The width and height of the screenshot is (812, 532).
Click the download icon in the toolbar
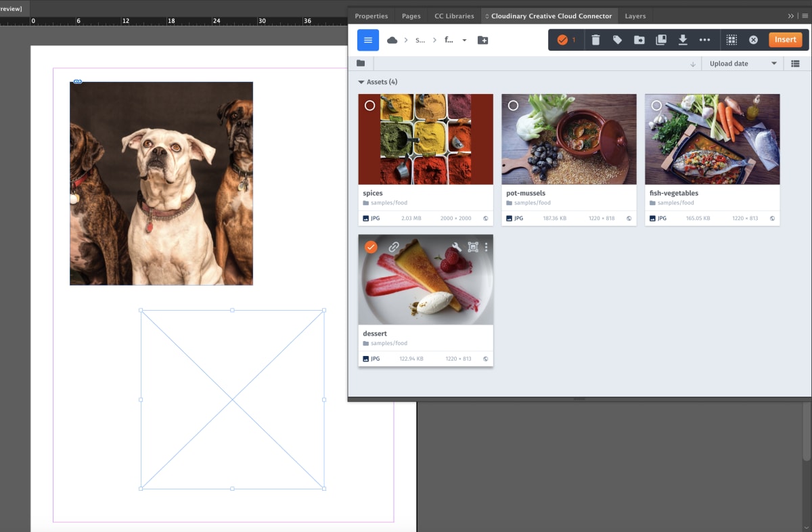(683, 40)
